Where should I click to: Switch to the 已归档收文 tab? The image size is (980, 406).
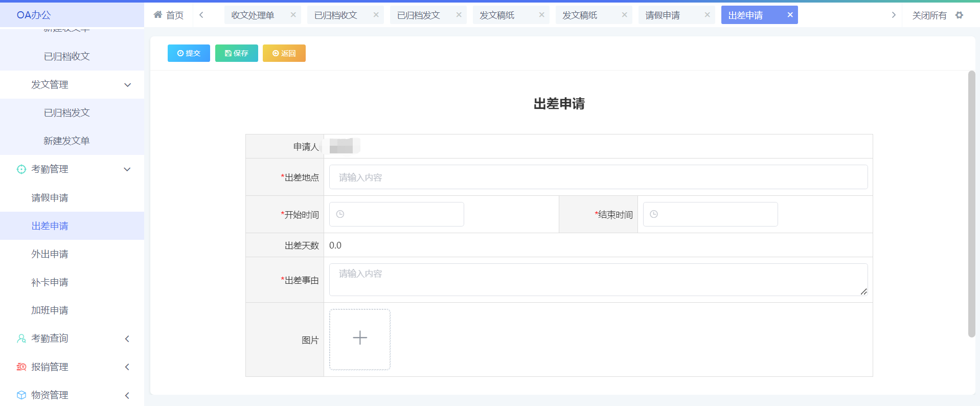click(335, 15)
